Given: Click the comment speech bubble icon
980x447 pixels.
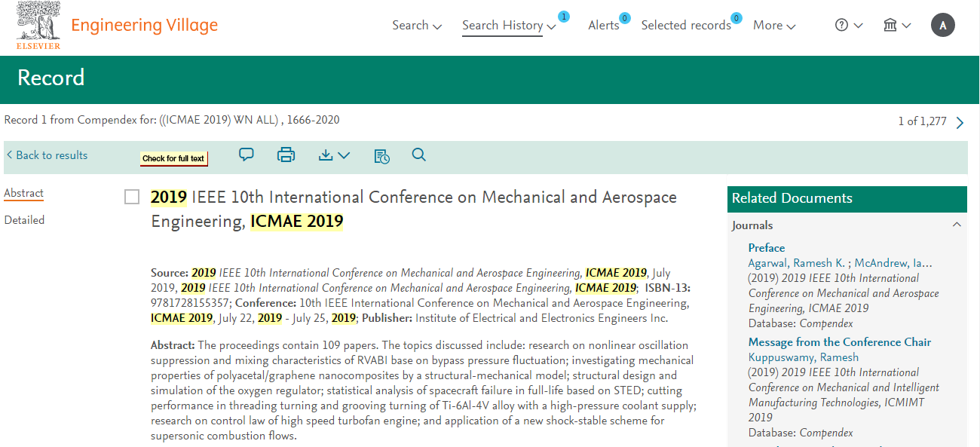Looking at the screenshot, I should click(247, 155).
